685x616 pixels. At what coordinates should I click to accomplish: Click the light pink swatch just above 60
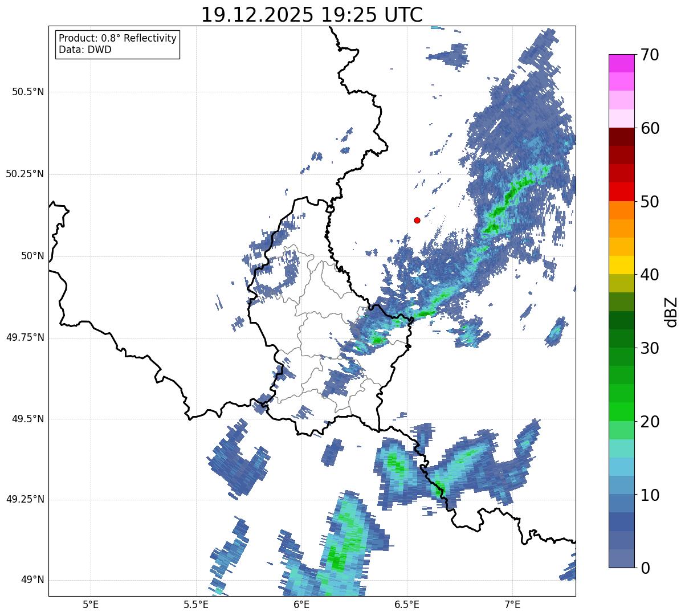[622, 119]
